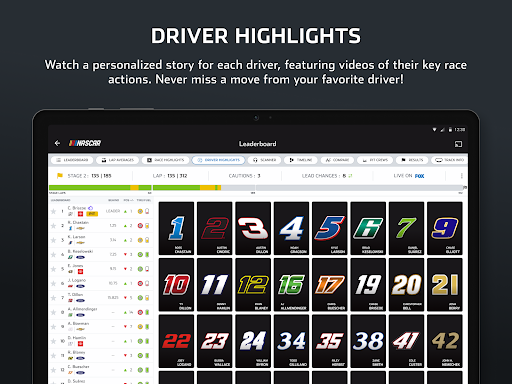Open car number 9 driver highlights card
Image resolution: width=512 pixels, height=384 pixels.
pyautogui.click(x=445, y=228)
